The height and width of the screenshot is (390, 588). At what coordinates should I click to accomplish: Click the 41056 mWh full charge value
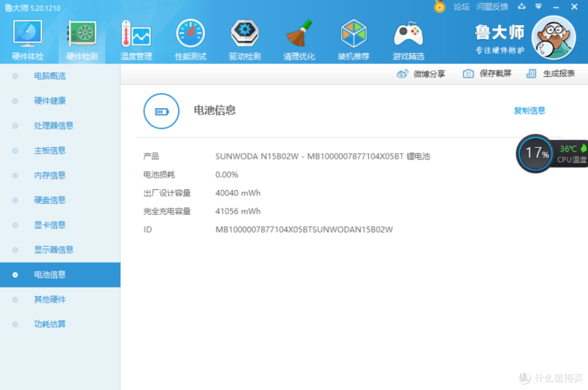pyautogui.click(x=238, y=211)
